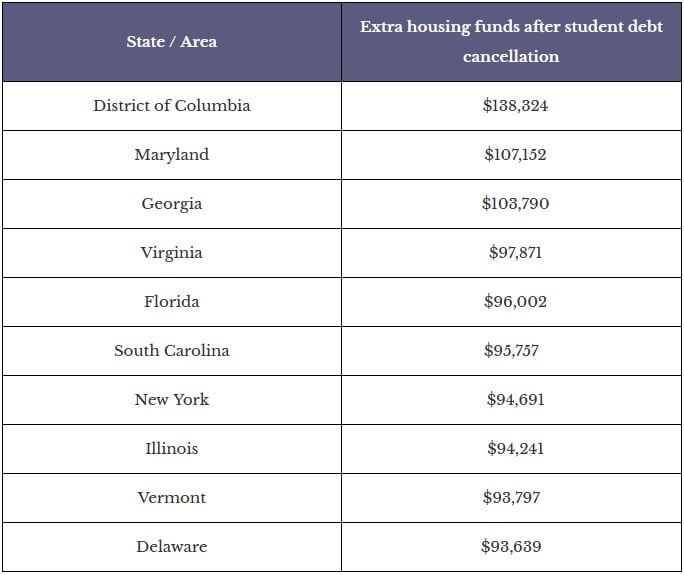The image size is (684, 575).
Task: Click the Extra housing funds column header
Action: click(511, 42)
